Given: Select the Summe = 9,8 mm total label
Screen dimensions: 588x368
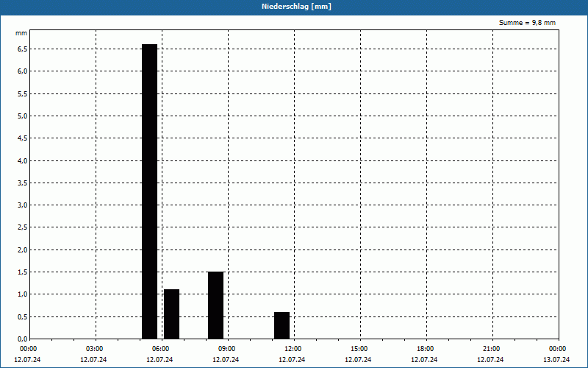Looking at the screenshot, I should pos(527,23).
